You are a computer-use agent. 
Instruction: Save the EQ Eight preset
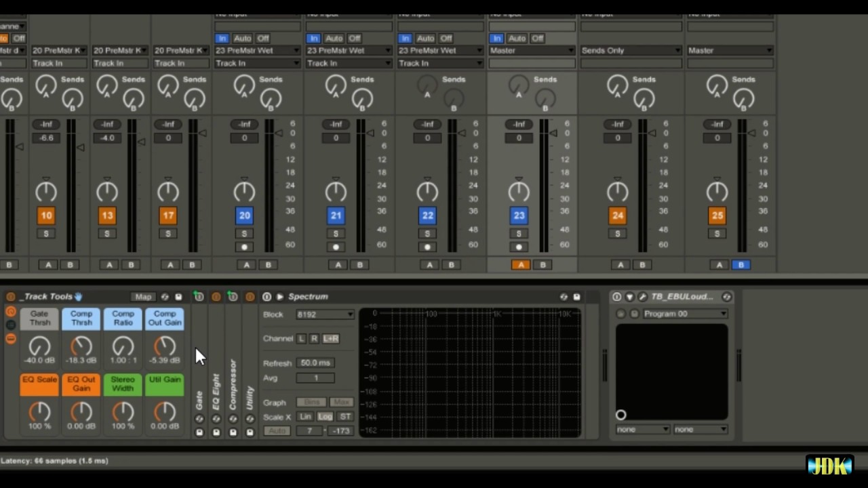pyautogui.click(x=216, y=432)
